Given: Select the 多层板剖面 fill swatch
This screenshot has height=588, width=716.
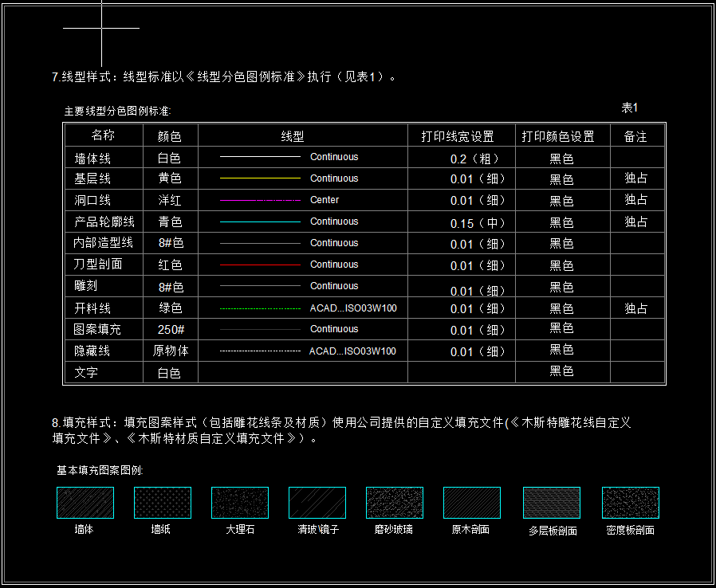Looking at the screenshot, I should click(552, 503).
